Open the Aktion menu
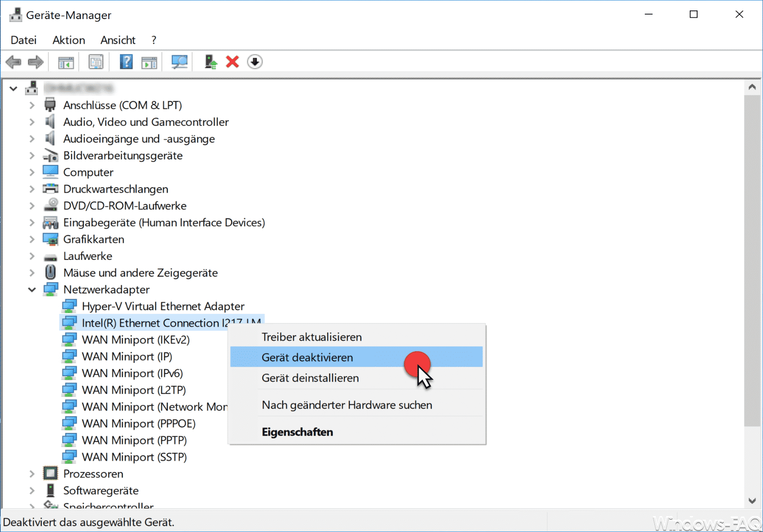Image resolution: width=763 pixels, height=532 pixels. (x=69, y=40)
